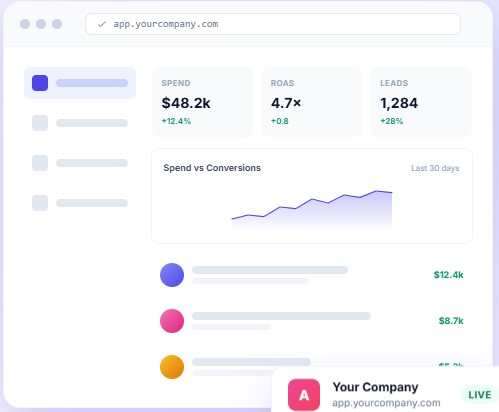Click the 1,284 leads value
Image resolution: width=499 pixels, height=412 pixels.
click(399, 103)
